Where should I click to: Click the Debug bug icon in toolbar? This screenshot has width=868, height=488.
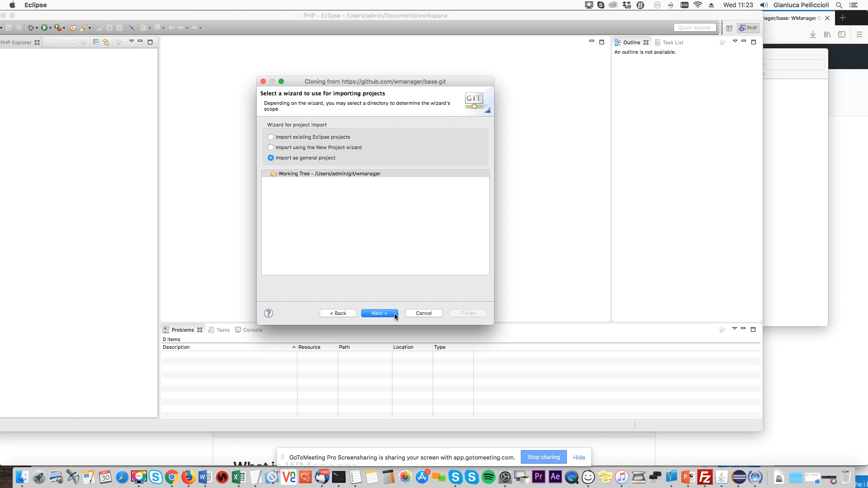[31, 28]
